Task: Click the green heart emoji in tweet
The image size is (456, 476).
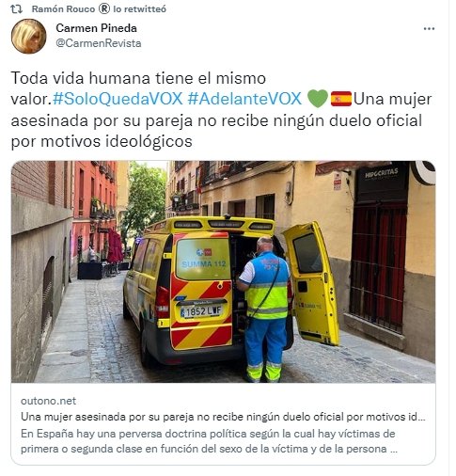Action: [x=318, y=99]
